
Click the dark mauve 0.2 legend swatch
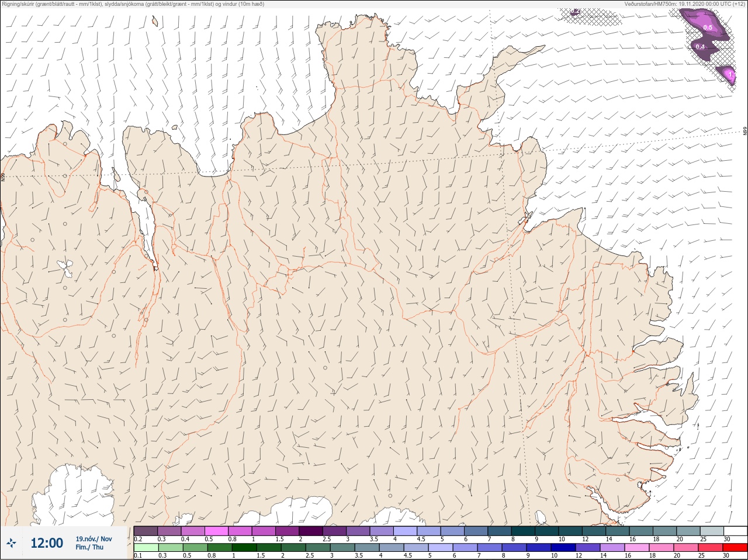tap(146, 531)
